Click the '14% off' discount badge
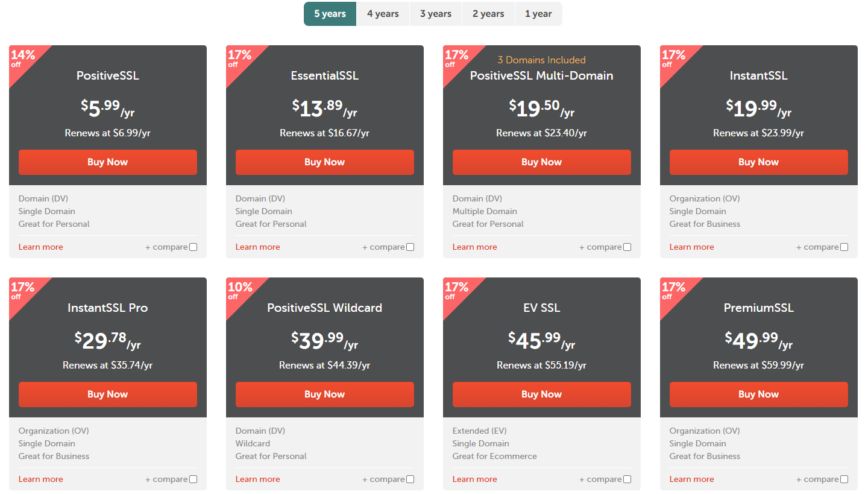Image resolution: width=868 pixels, height=494 pixels. [x=23, y=59]
